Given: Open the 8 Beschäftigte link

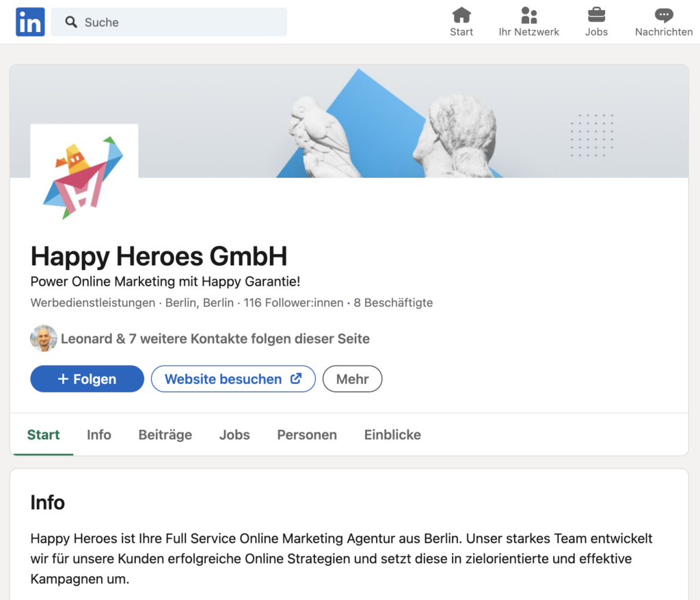Looking at the screenshot, I should (393, 303).
